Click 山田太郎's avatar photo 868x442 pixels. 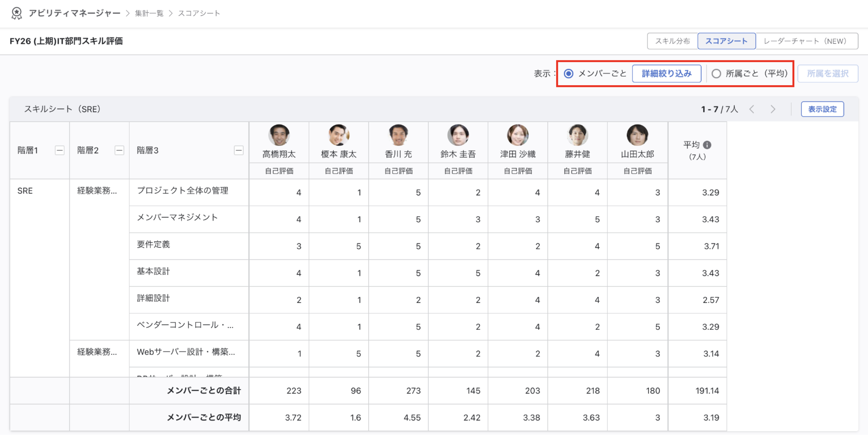tap(637, 135)
